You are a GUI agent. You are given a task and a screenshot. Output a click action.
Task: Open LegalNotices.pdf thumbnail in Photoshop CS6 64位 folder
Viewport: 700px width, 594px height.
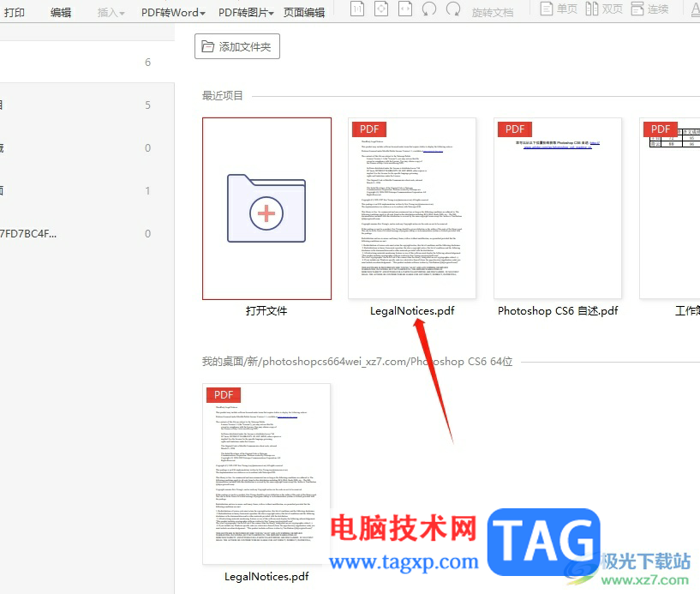266,474
